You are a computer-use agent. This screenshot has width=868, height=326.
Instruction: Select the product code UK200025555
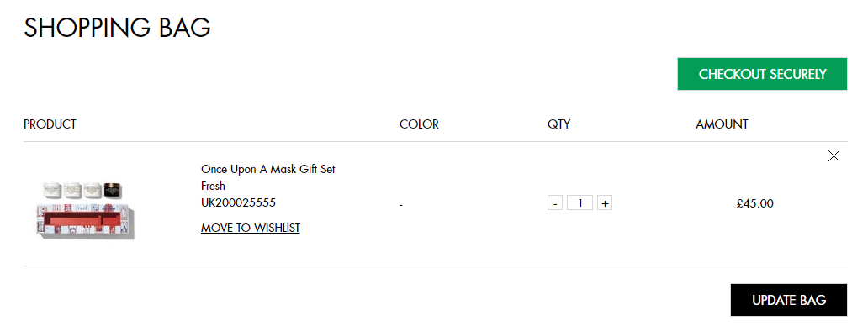(239, 202)
